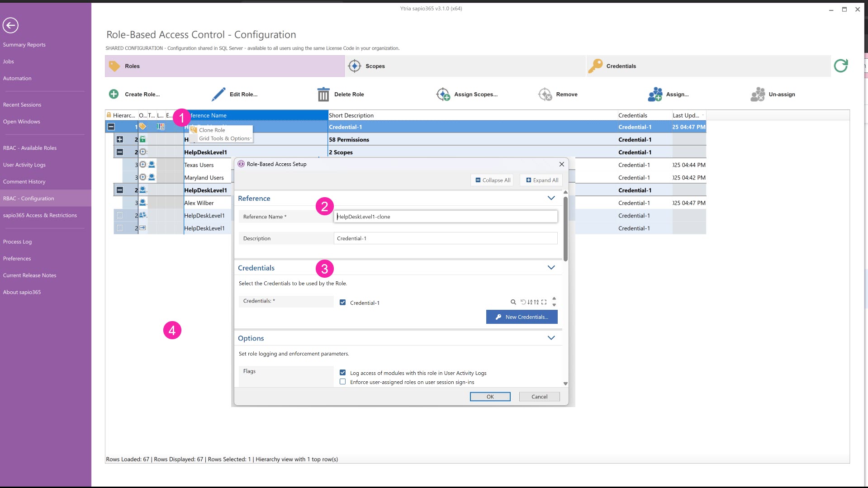Screen dimensions: 868x488
Task: Uncheck the Credential-1 checkbox
Action: (x=342, y=303)
